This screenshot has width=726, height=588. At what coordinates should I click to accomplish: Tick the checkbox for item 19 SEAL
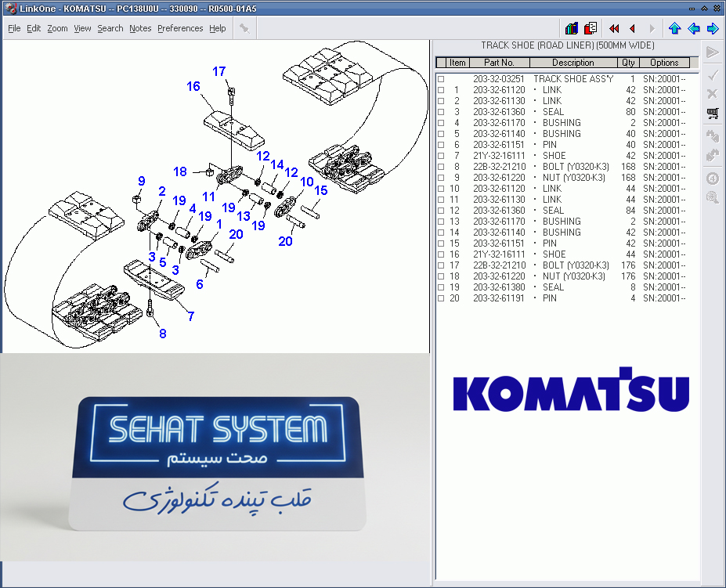click(441, 287)
